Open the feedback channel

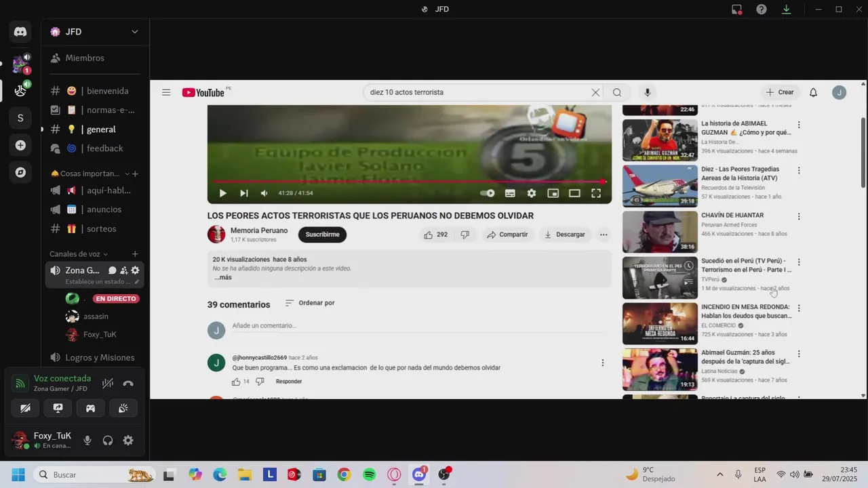coord(95,148)
